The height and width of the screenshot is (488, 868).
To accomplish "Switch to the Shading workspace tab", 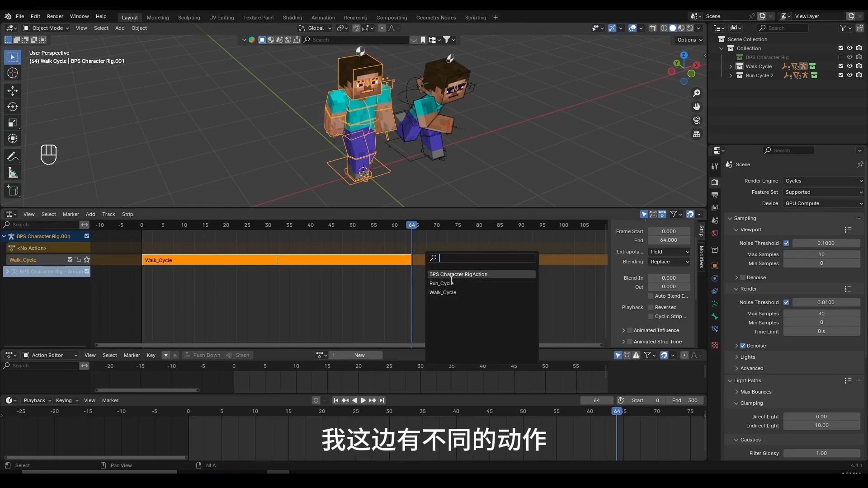I will click(x=292, y=18).
